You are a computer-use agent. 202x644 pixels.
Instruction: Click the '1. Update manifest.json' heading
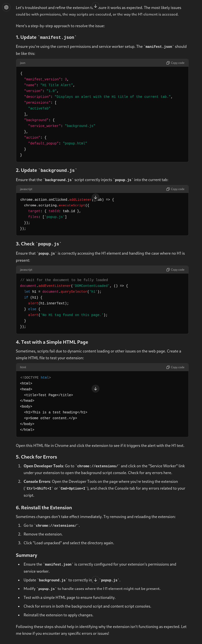coord(46,37)
